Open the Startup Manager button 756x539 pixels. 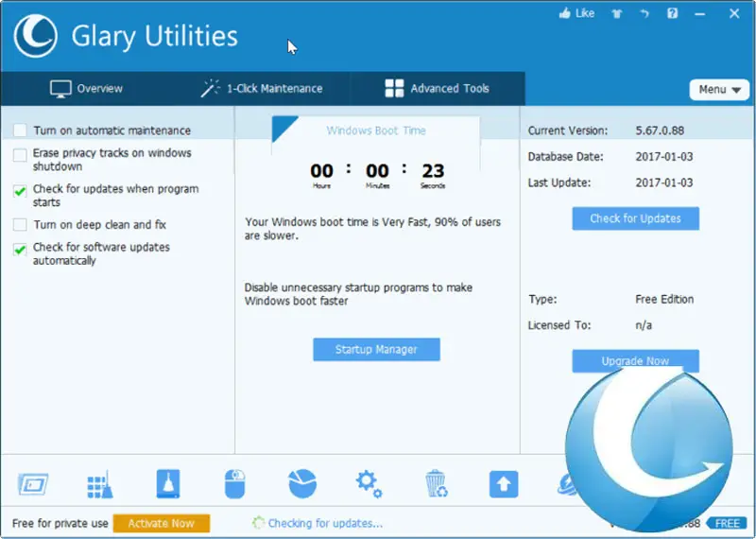(x=376, y=349)
